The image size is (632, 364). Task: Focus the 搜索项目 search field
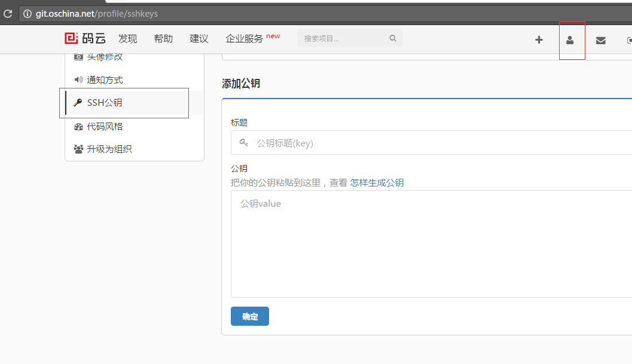coord(344,39)
